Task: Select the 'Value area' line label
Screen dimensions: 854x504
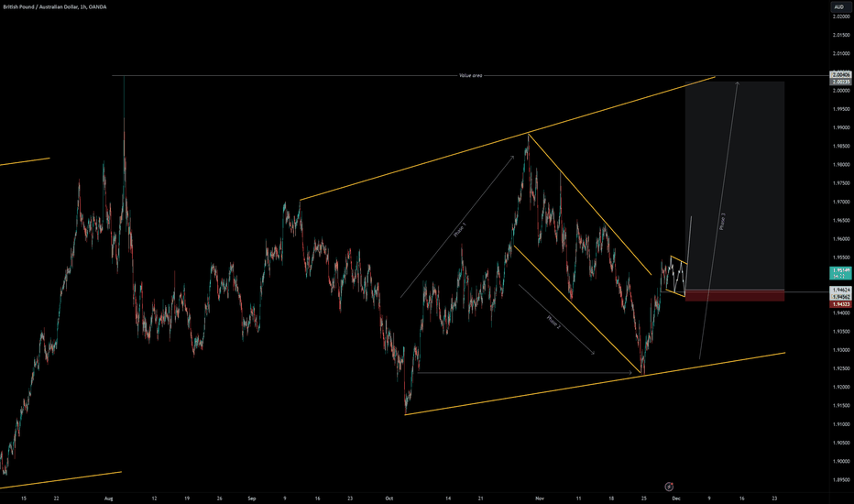Action: 471,76
